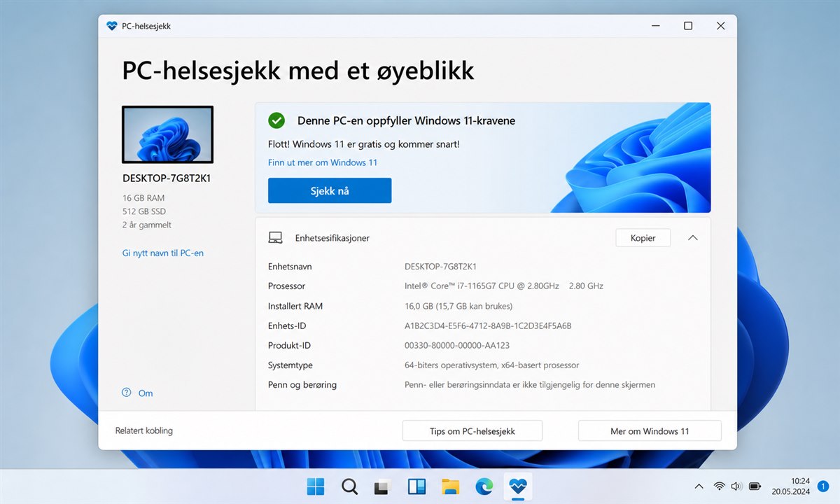The height and width of the screenshot is (504, 840).
Task: Click the laptop icon beside Enhetsesifikasjoner
Action: click(x=276, y=238)
